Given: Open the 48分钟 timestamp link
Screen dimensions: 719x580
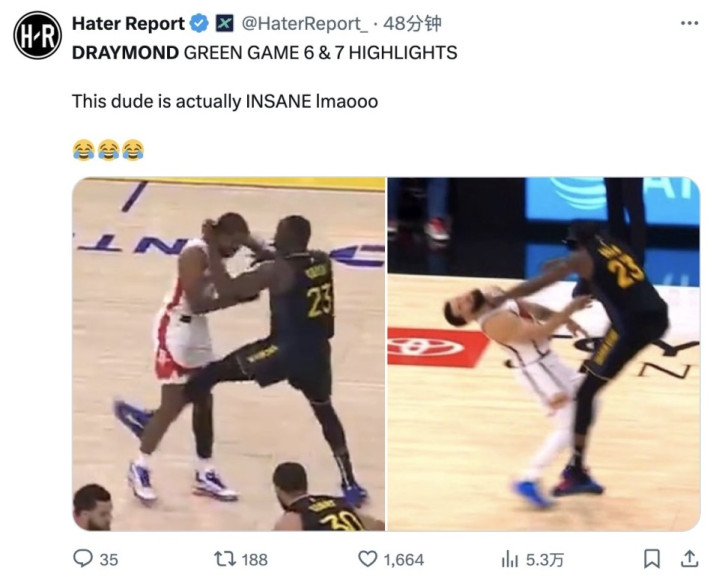Looking at the screenshot, I should [412, 23].
